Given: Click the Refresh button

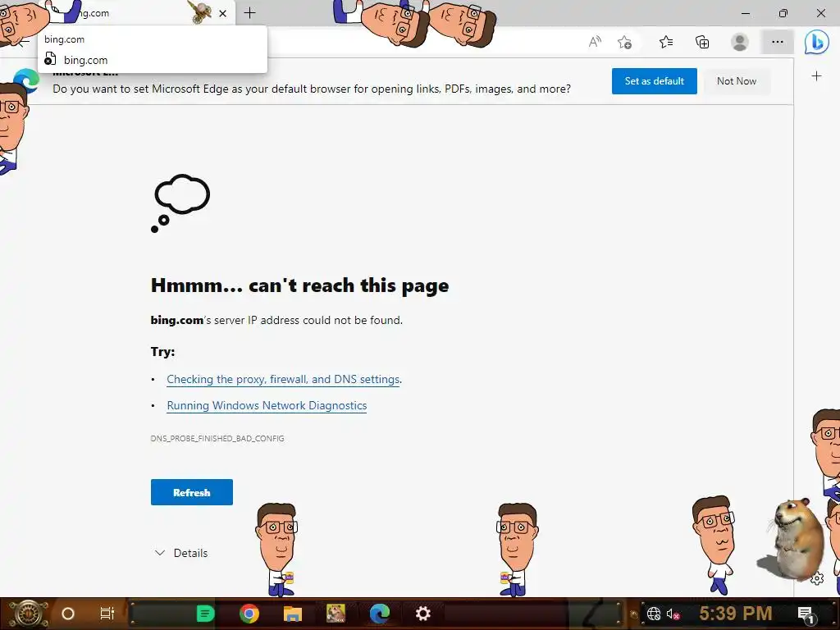Looking at the screenshot, I should pyautogui.click(x=192, y=492).
